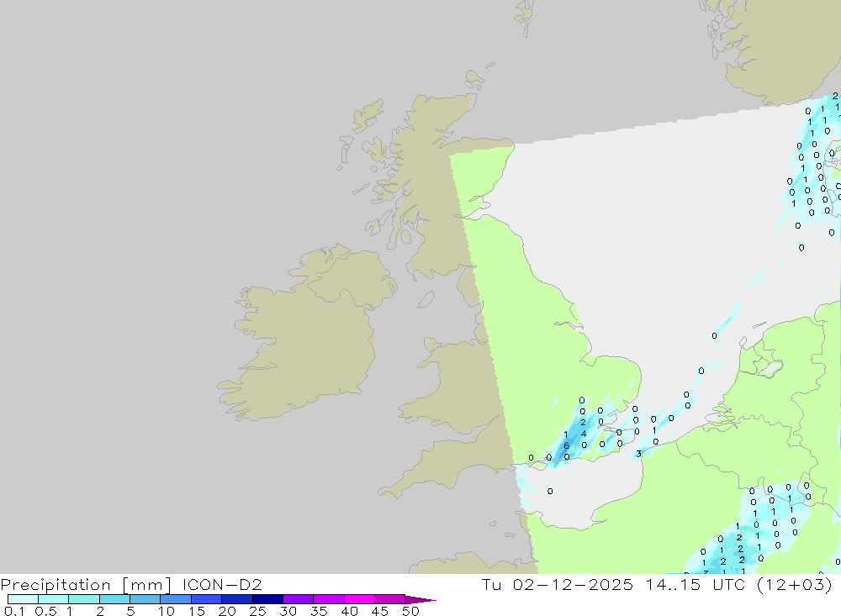Click the legend label '0.5'
This screenshot has height=616, width=841.
coord(45,611)
